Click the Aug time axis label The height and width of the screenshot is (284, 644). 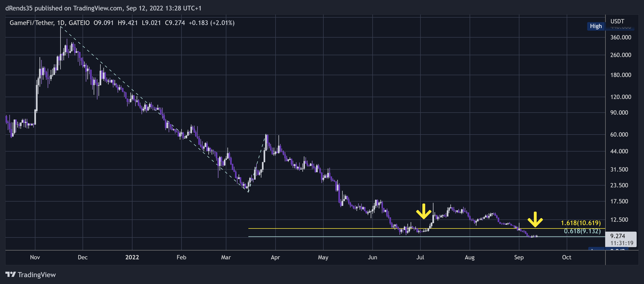point(469,257)
